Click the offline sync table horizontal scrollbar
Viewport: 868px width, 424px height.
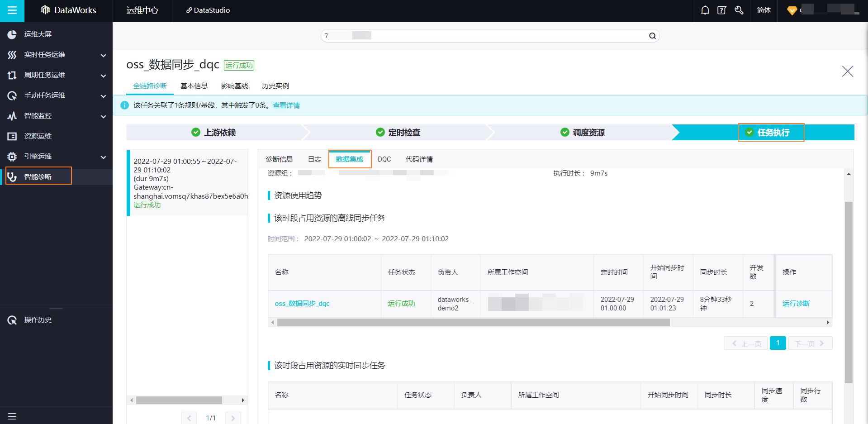coord(474,323)
